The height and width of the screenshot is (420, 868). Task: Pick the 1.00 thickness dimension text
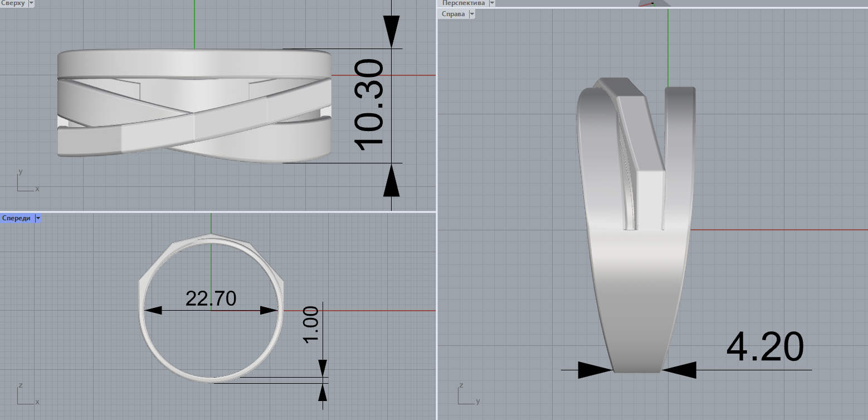[x=310, y=326]
